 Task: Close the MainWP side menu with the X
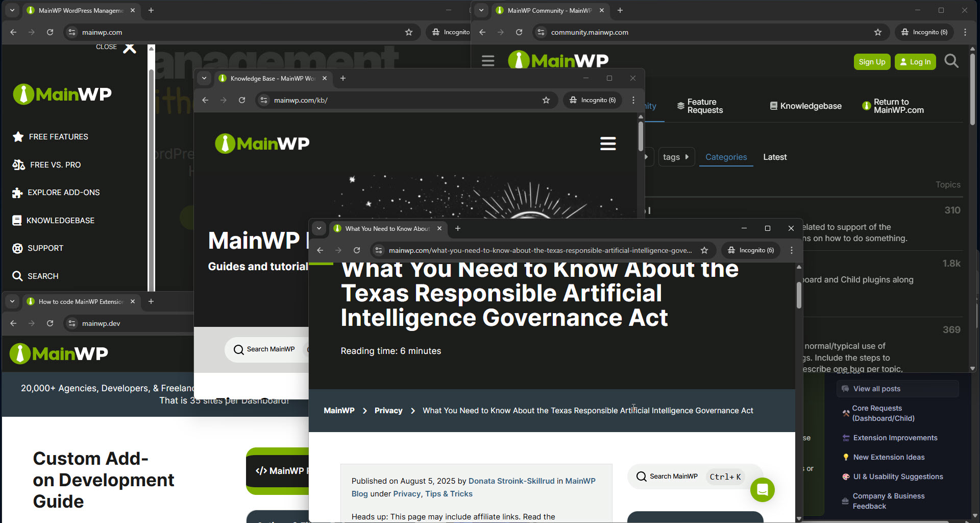click(130, 48)
